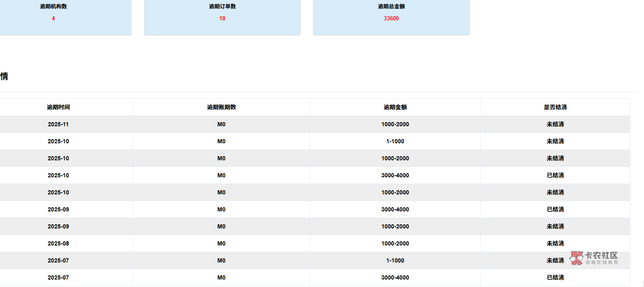The width and height of the screenshot is (644, 287).
Task: Click 3000-4000 amount in the 2025-09 row
Action: [x=395, y=209]
